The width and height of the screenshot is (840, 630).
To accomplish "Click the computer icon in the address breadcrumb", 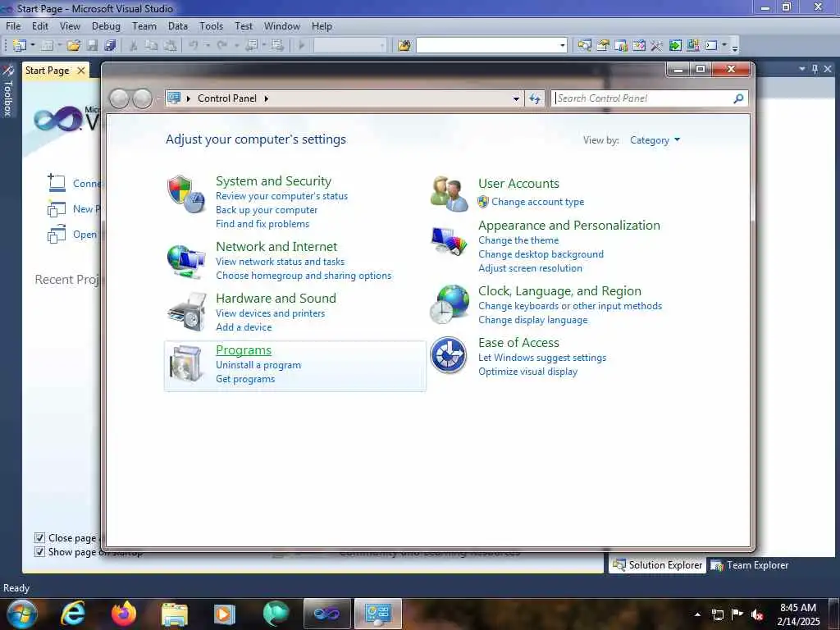I will (x=174, y=98).
